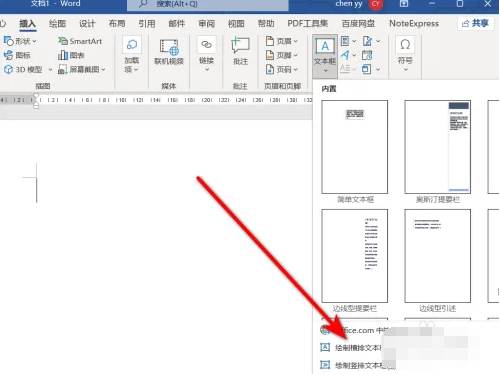Choose the 奥斯汀提要栏 thumbnail

click(438, 147)
